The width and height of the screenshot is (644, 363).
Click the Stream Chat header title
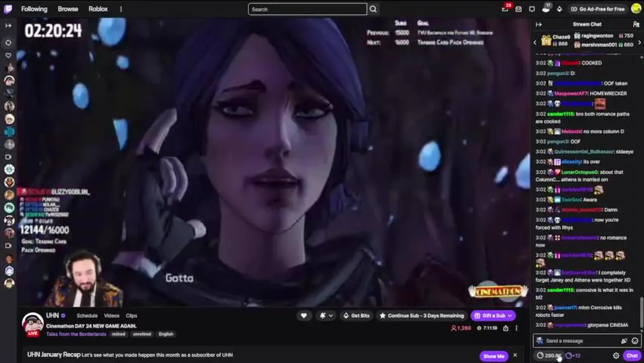(587, 24)
